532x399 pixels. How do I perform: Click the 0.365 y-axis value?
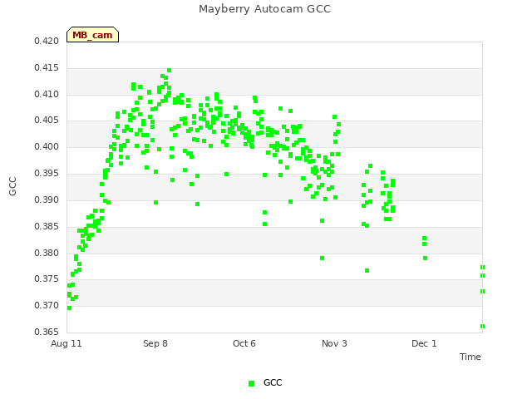click(x=47, y=332)
